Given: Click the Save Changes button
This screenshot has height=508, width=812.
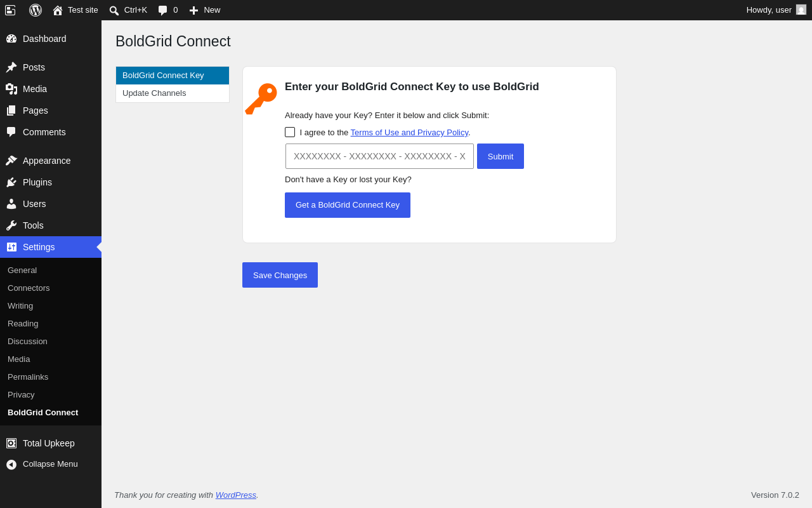Looking at the screenshot, I should [x=280, y=275].
